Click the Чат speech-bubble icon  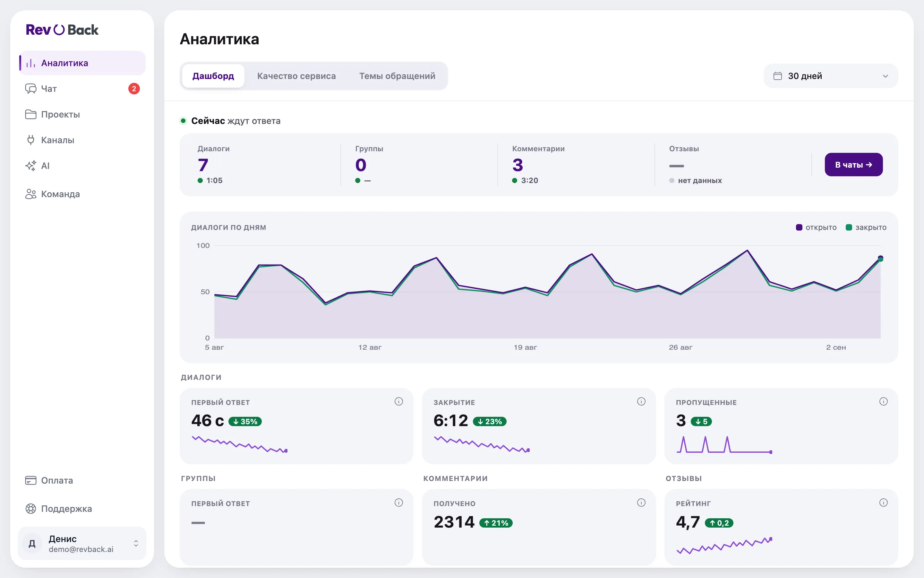tap(30, 89)
